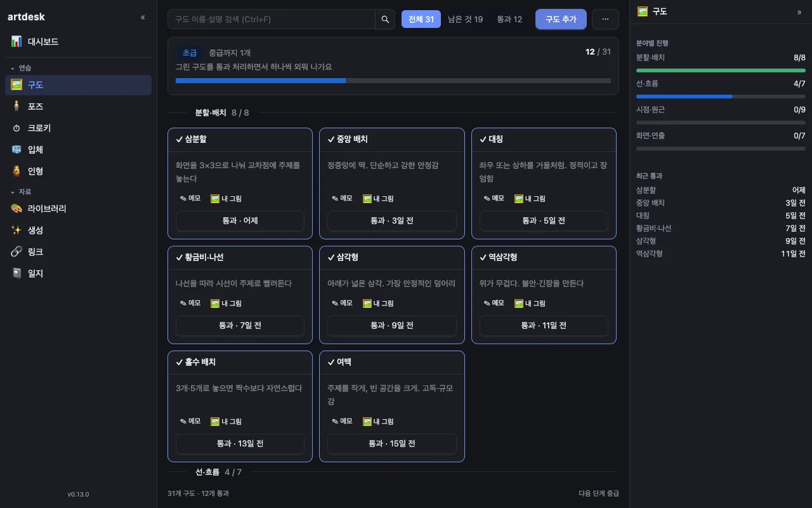
Task: Open 내 그림 on the 여백 card
Action: coord(378,421)
